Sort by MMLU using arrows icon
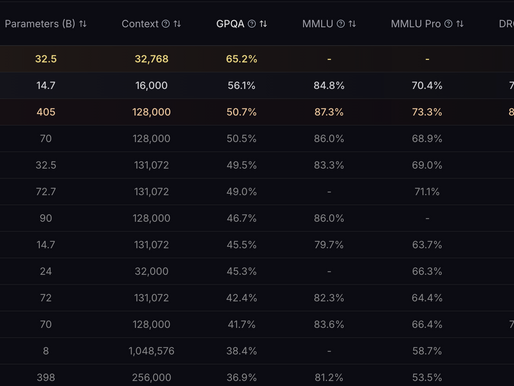514x386 pixels. [352, 24]
